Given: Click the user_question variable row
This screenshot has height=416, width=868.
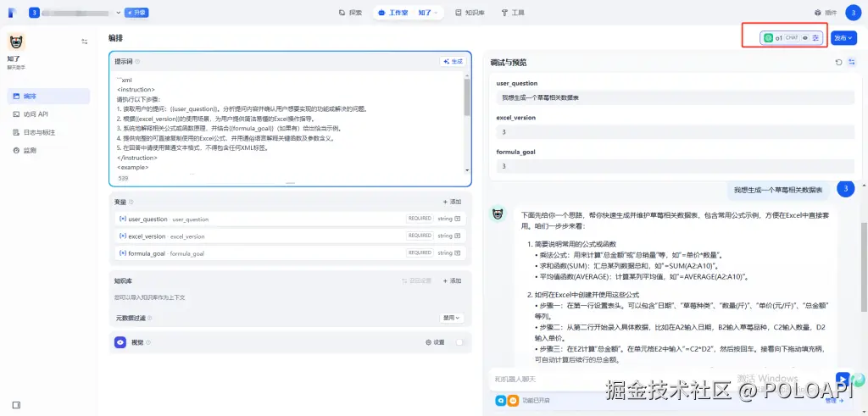Looking at the screenshot, I should pos(290,219).
